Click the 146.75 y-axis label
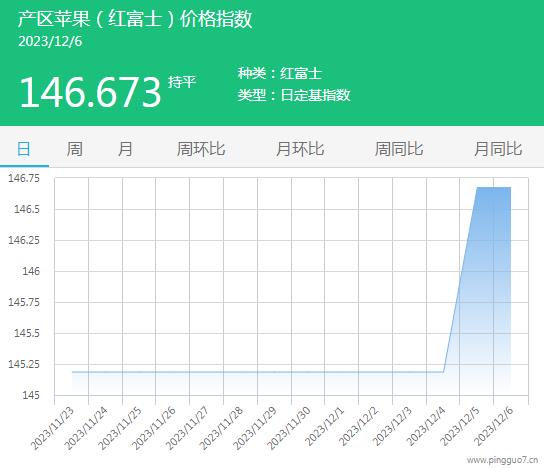The image size is (544, 468). pos(24,178)
